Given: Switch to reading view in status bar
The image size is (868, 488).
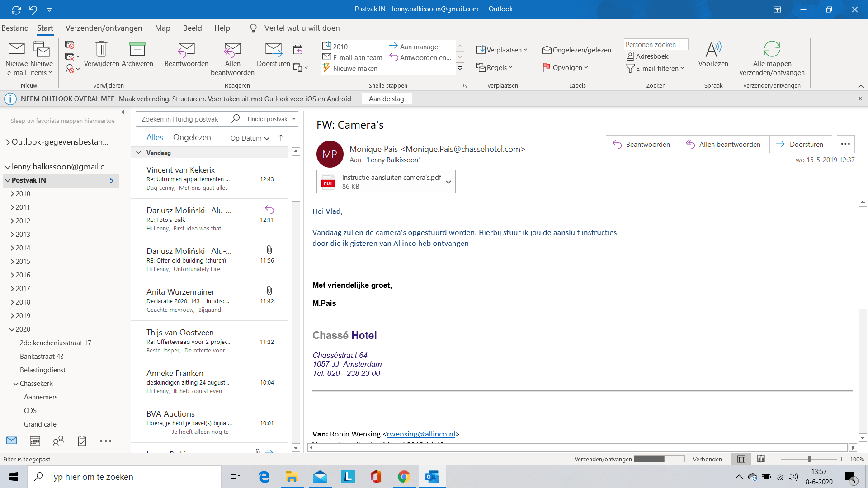Looking at the screenshot, I should (x=761, y=459).
